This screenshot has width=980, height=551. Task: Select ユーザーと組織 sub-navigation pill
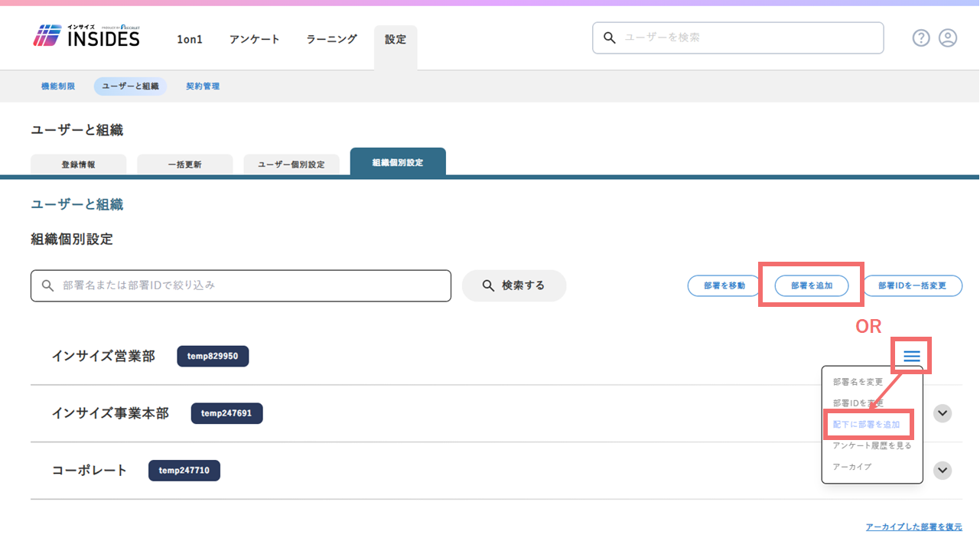[x=130, y=86]
